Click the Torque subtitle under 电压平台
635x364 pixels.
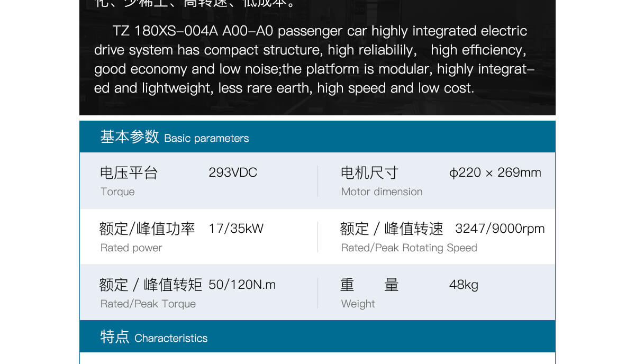point(117,192)
